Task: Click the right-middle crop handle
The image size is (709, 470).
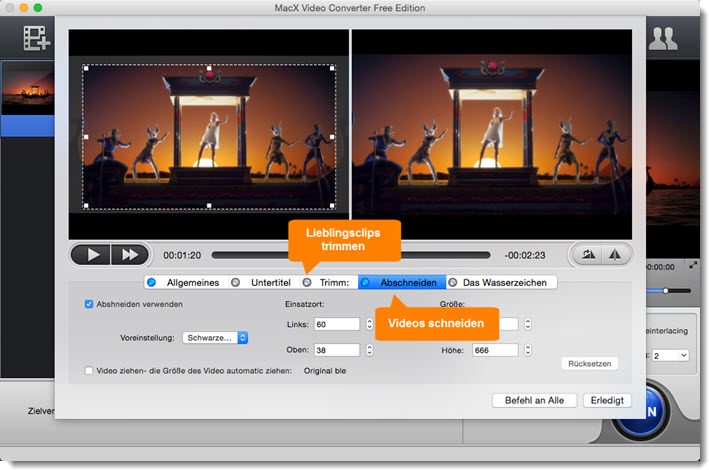Action: point(332,137)
